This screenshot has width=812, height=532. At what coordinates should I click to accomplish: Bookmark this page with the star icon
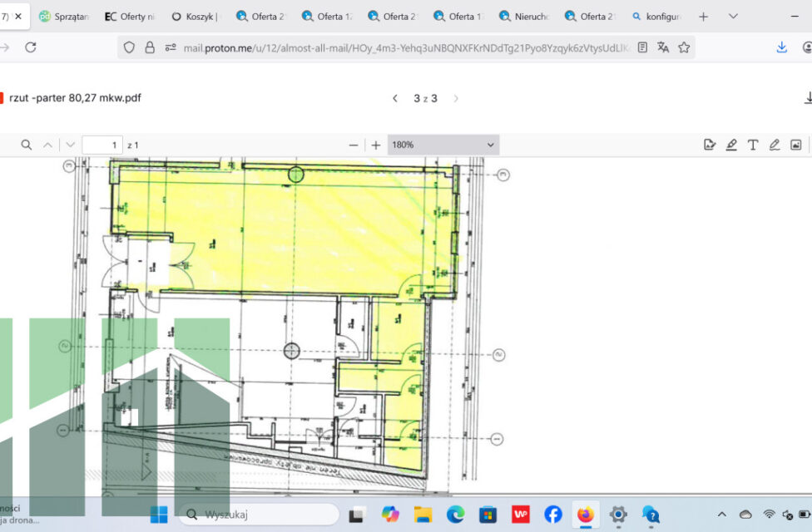pyautogui.click(x=684, y=47)
